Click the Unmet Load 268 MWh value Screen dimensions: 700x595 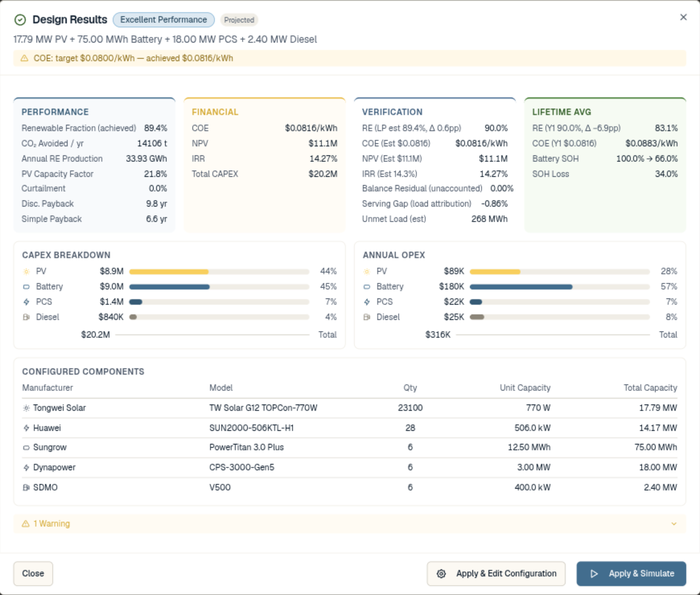[489, 219]
